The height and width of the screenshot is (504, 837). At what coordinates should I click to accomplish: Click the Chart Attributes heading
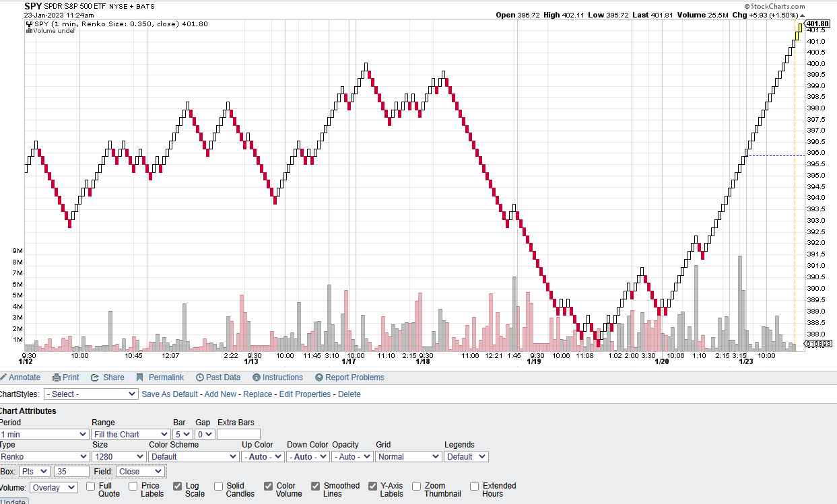pos(28,410)
